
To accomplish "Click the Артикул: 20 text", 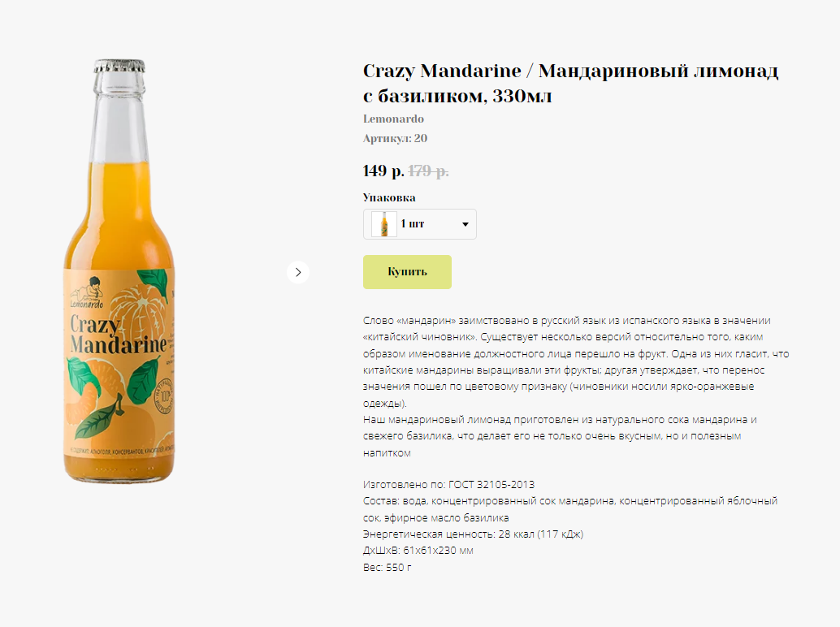I will pyautogui.click(x=396, y=138).
